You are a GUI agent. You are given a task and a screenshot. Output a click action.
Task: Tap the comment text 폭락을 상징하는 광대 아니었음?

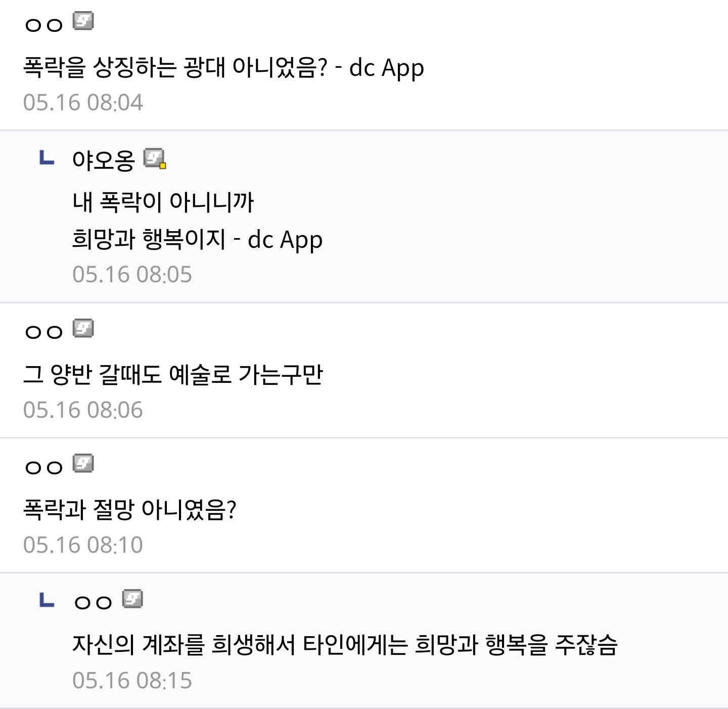pos(175,67)
